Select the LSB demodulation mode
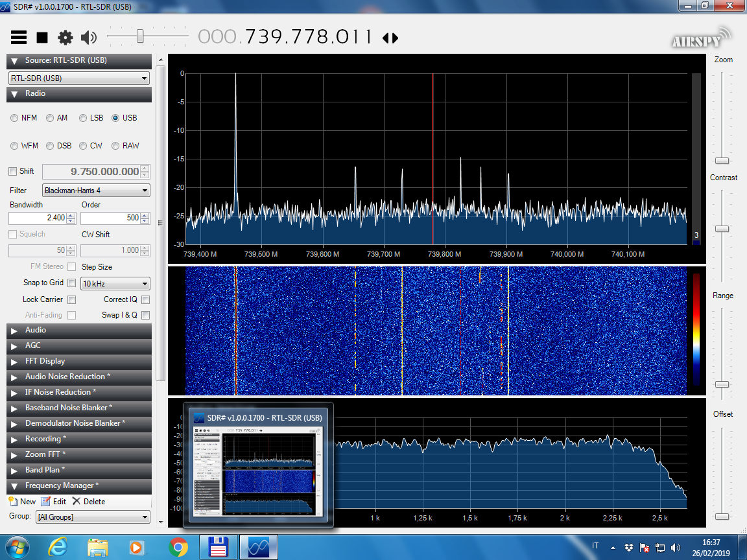Image resolution: width=747 pixels, height=560 pixels. pos(83,118)
